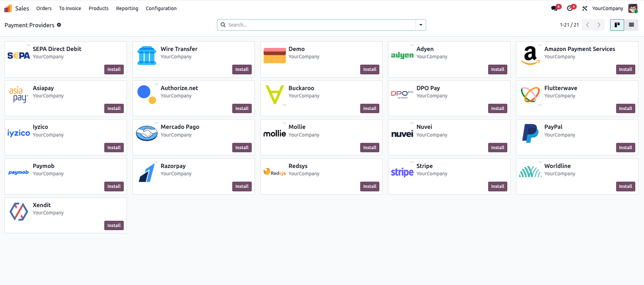The image size is (644, 285).
Task: Click the Authorize.net logo
Action: [147, 95]
